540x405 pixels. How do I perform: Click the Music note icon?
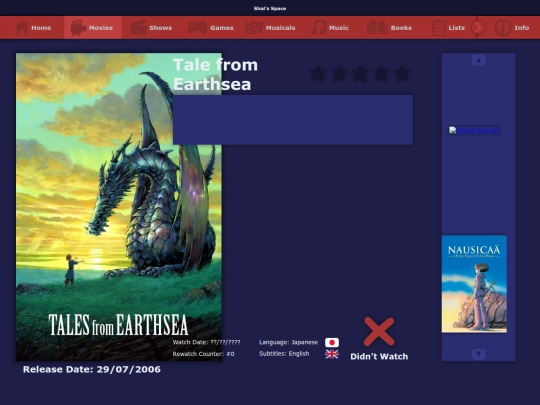tap(318, 28)
